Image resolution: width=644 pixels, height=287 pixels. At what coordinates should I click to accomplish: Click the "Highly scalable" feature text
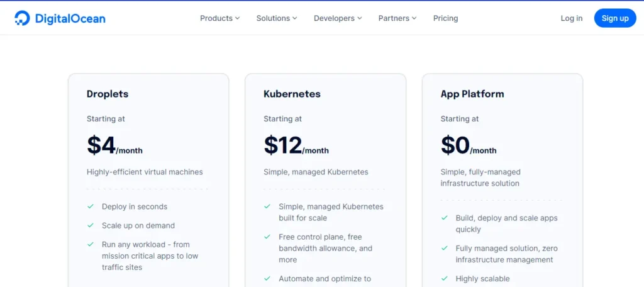482,278
